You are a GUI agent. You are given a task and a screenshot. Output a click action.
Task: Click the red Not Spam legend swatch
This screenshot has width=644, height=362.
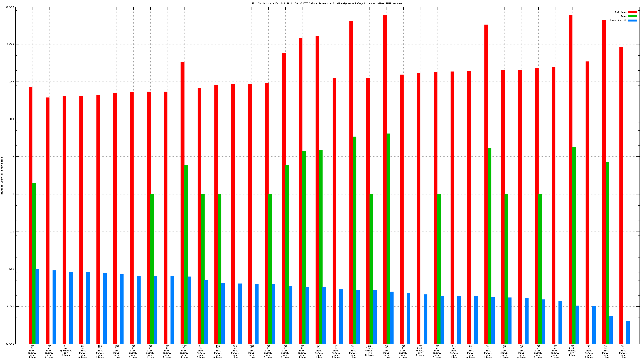632,12
